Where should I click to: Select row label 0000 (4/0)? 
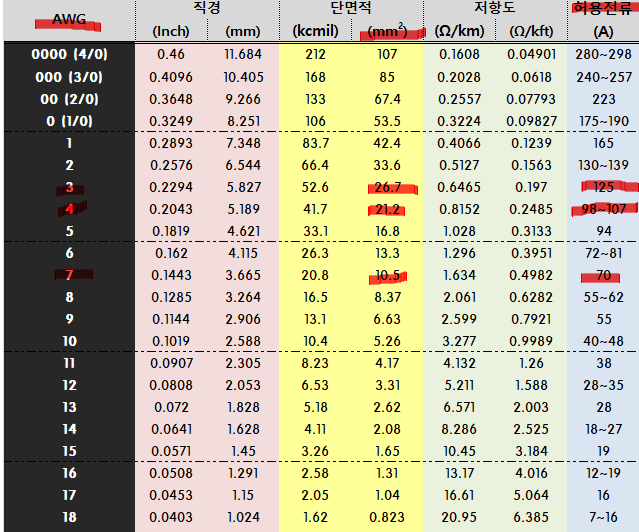pos(69,54)
